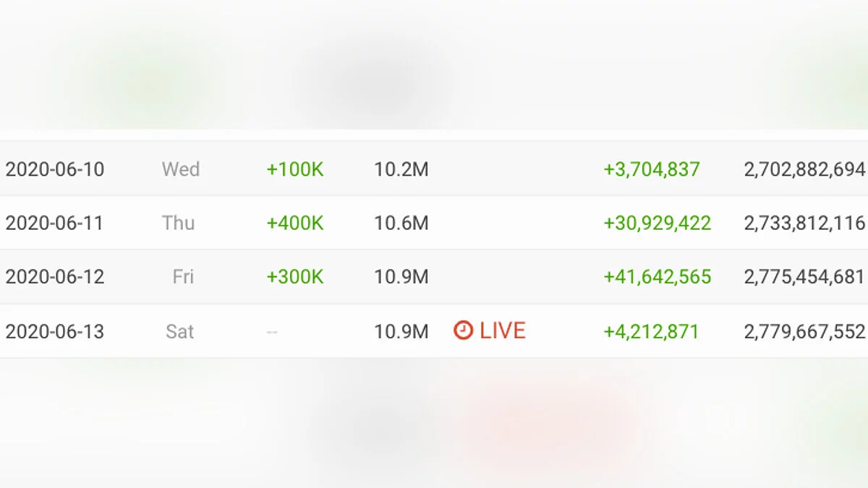Select the +300K subscriber gain value

pyautogui.click(x=295, y=277)
